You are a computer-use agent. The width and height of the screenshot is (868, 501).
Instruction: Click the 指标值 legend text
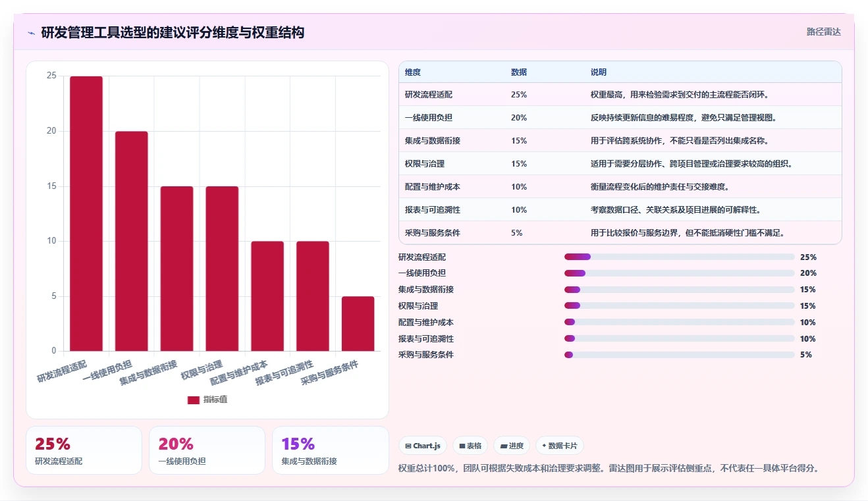coord(215,400)
